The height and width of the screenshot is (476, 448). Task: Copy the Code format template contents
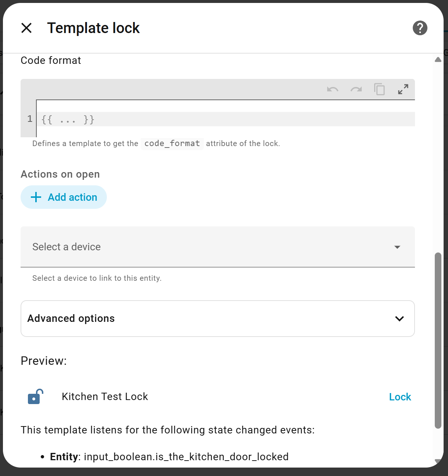click(379, 90)
